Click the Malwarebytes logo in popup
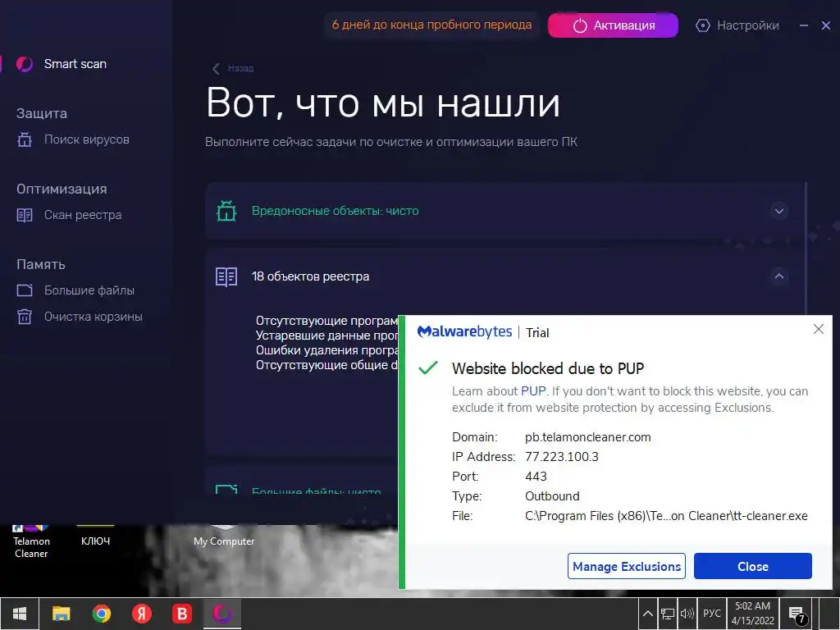Viewport: 840px width, 630px height. (x=464, y=331)
